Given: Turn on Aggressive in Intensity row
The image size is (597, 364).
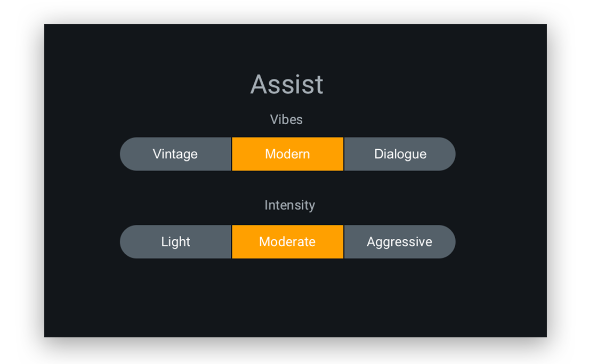Looking at the screenshot, I should pos(399,242).
